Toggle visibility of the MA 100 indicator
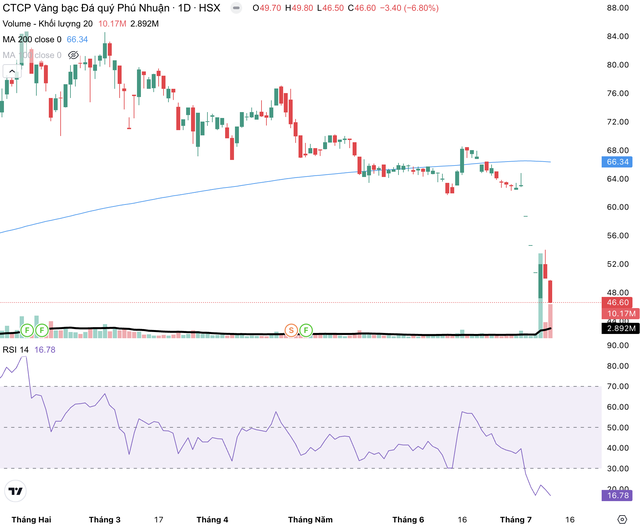 (x=73, y=55)
